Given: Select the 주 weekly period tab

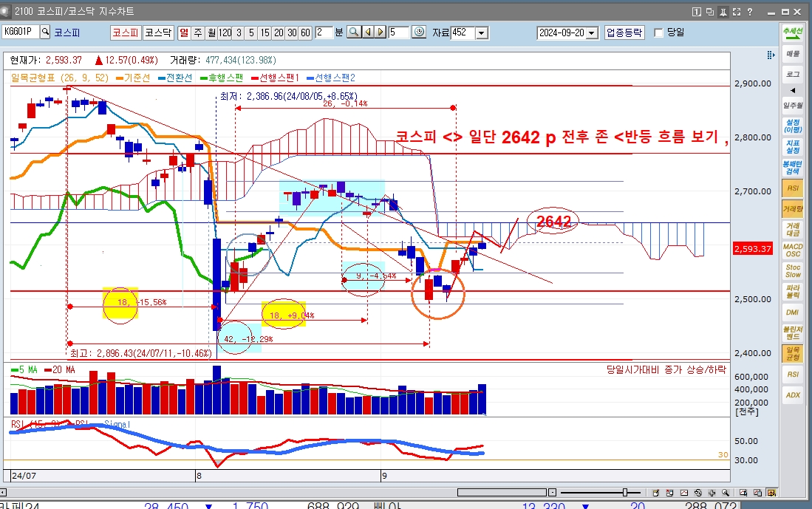Looking at the screenshot, I should click(x=197, y=33).
